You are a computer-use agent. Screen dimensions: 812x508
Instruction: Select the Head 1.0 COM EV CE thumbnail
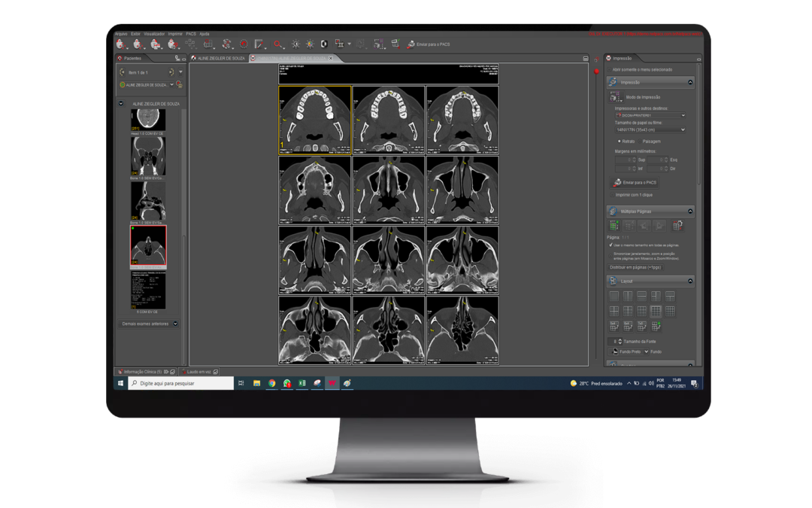[147, 119]
